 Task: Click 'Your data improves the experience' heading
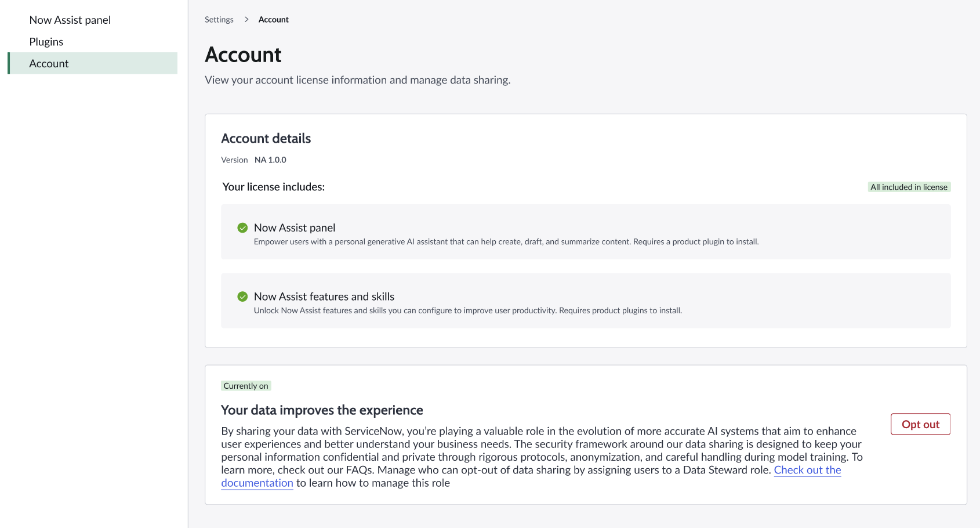coord(322,410)
